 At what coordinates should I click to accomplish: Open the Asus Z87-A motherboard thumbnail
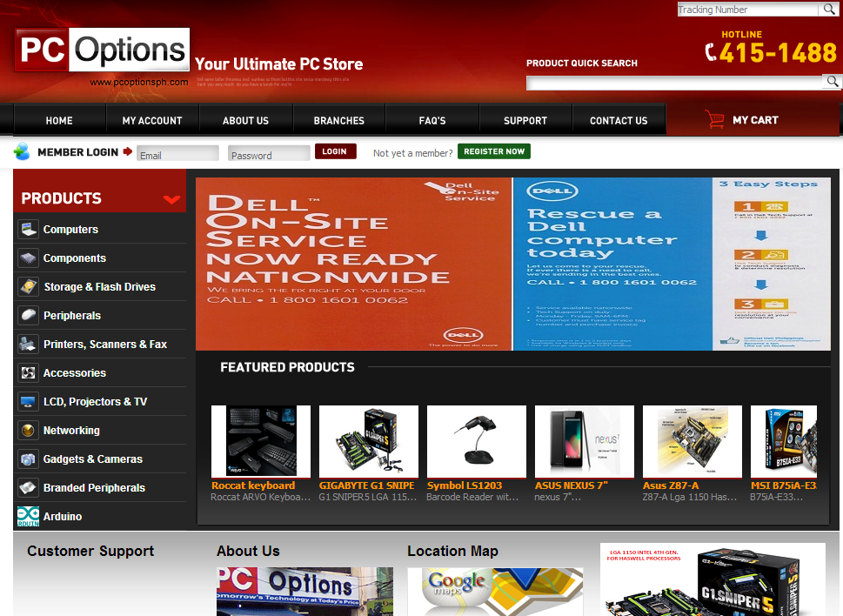coord(692,441)
